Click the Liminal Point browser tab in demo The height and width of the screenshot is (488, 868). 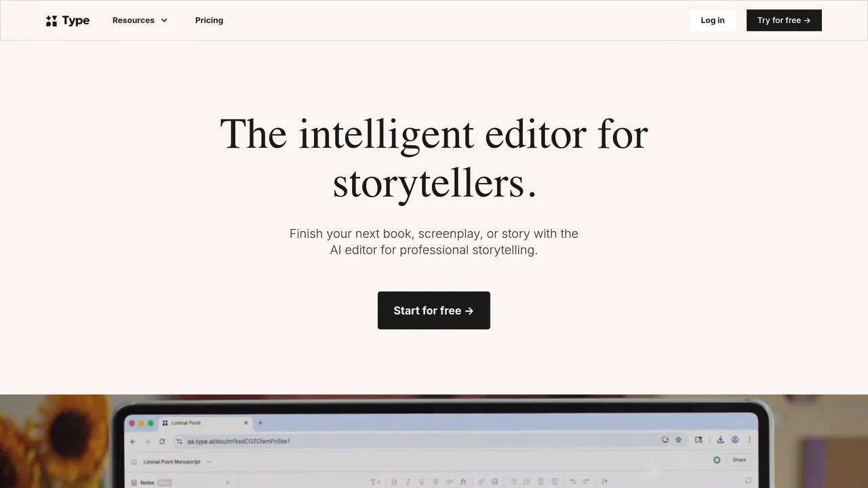(x=205, y=423)
